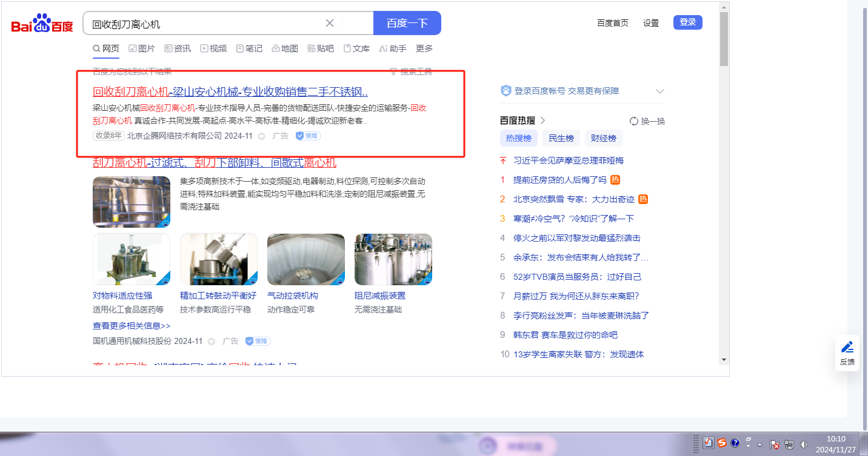This screenshot has height=456, width=868.
Task: Open 停火之前以军对黎发动最猛烈袭击
Action: (x=577, y=238)
